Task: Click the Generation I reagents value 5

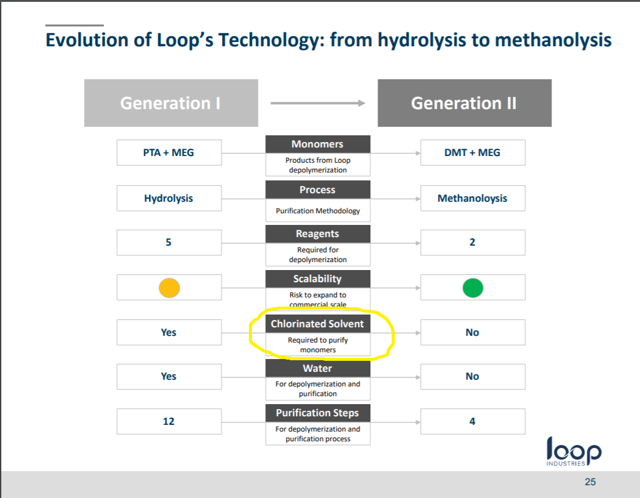Action: [x=169, y=242]
